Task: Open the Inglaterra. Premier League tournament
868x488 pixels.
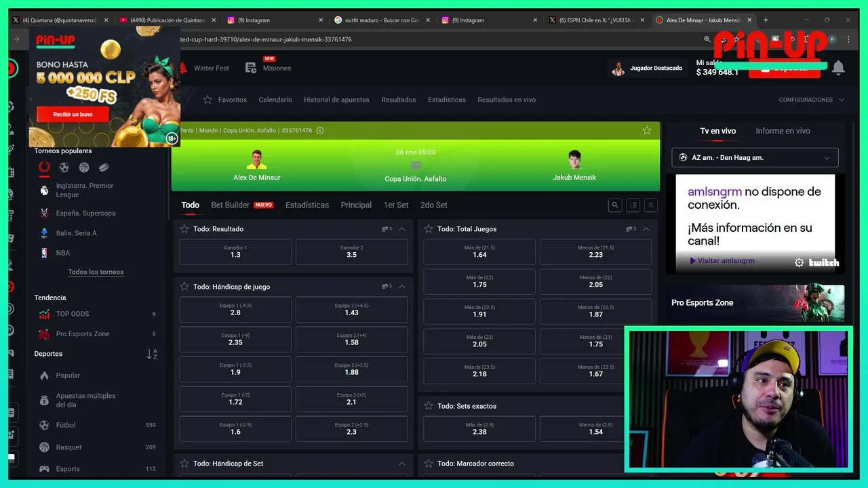Action: point(85,190)
